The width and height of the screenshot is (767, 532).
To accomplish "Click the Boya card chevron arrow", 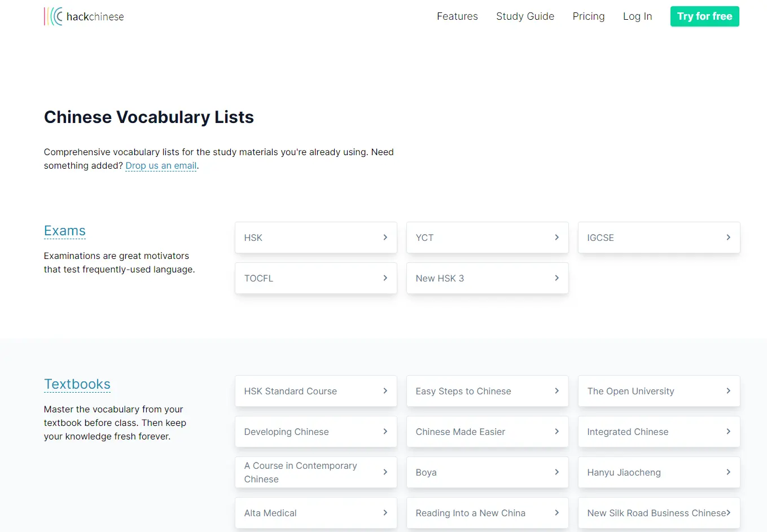I will pyautogui.click(x=557, y=472).
